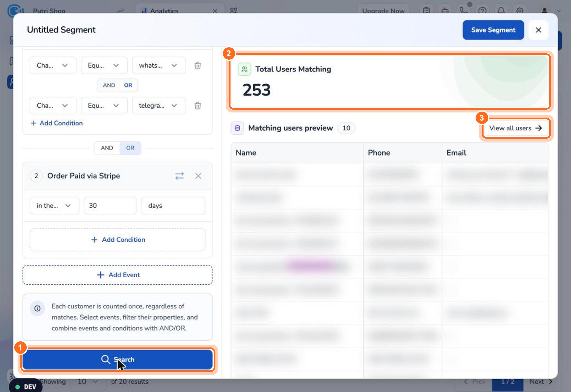This screenshot has width=571, height=392.
Task: Add Condition to Order Paid via Stripe
Action: 117,240
